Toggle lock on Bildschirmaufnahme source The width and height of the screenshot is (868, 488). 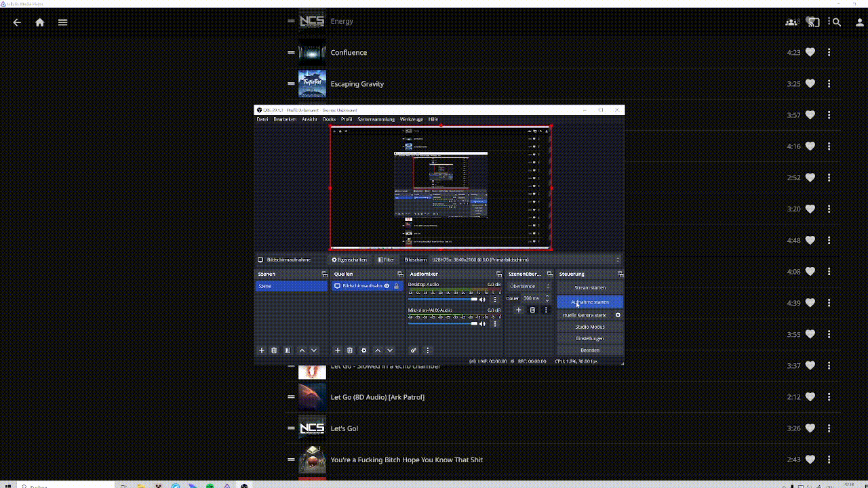coord(396,286)
